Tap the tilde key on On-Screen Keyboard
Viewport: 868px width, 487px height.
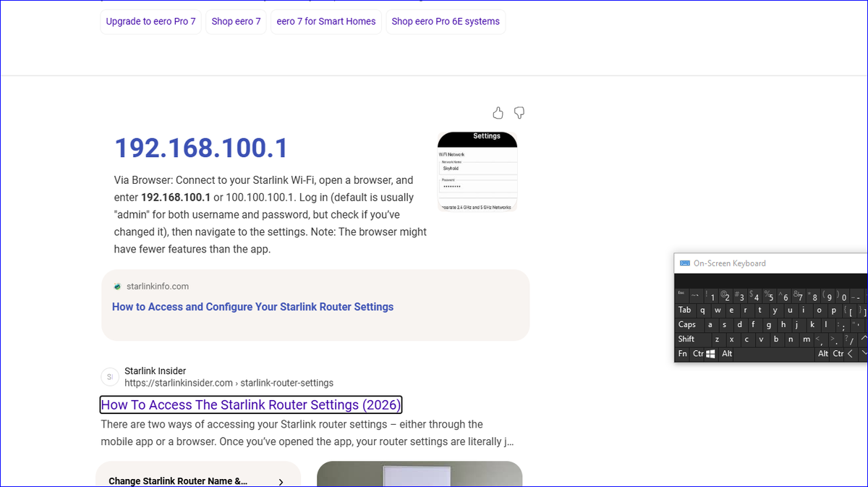[x=697, y=296]
